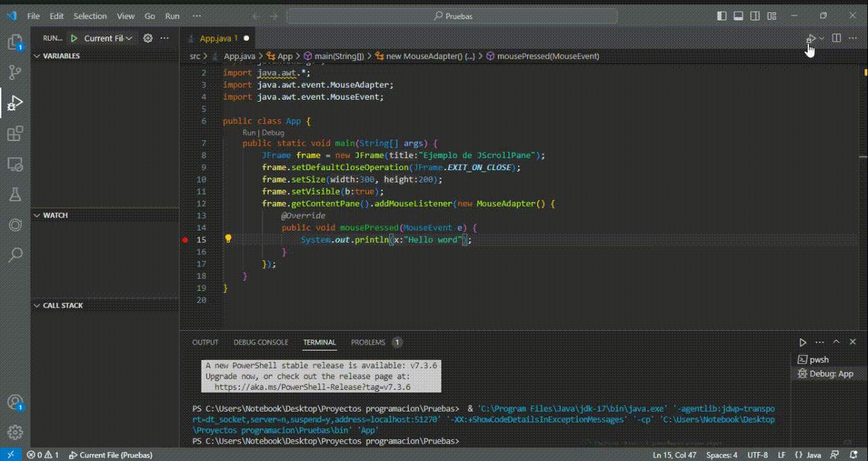Toggle the secondary side bar layout icon
The image size is (868, 461).
(755, 16)
